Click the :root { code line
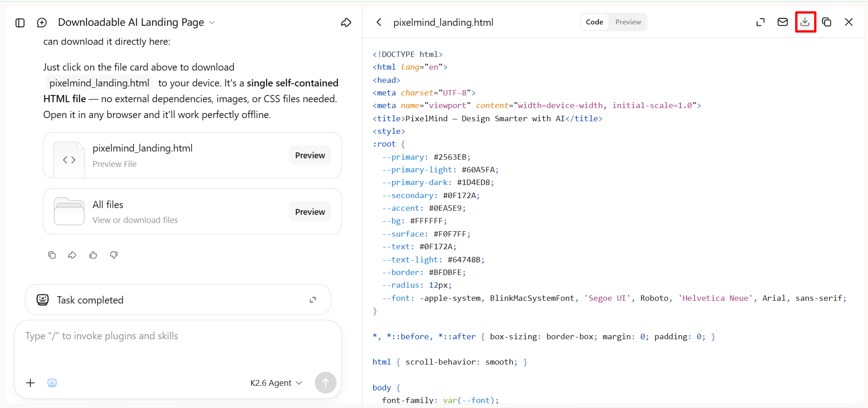 click(x=389, y=144)
